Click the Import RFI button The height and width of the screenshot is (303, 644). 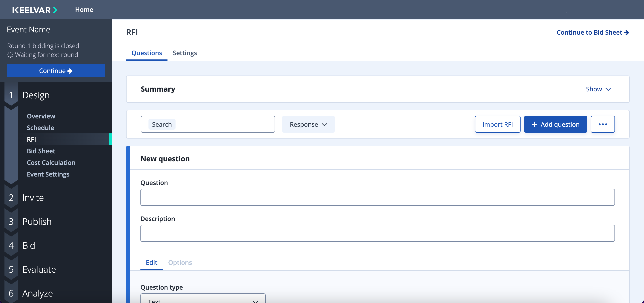point(497,124)
